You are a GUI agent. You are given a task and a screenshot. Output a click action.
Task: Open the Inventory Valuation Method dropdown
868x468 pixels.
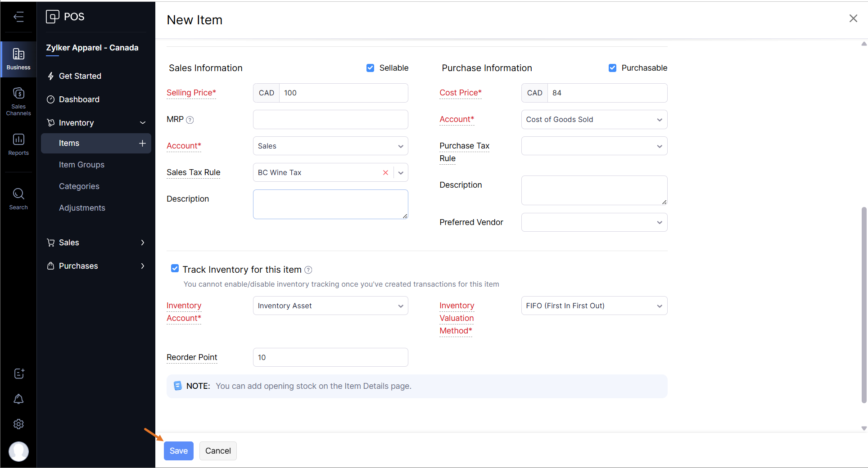(594, 306)
